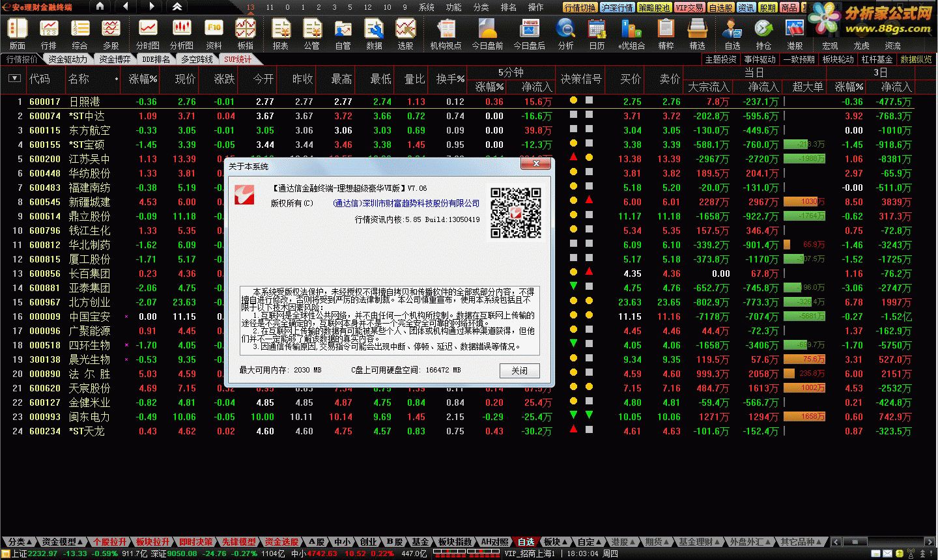Click the 关闭 button in the dialog
This screenshot has width=938, height=560.
[x=519, y=371]
